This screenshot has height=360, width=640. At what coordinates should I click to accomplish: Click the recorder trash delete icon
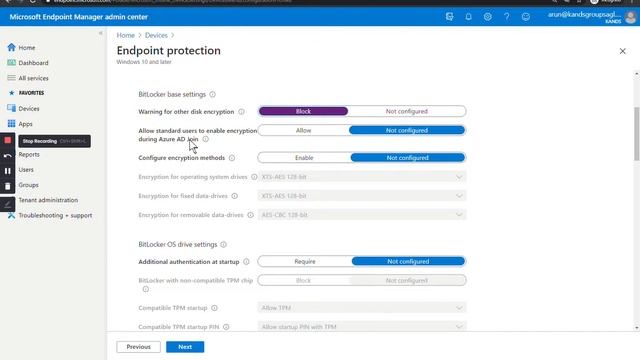pos(8,186)
